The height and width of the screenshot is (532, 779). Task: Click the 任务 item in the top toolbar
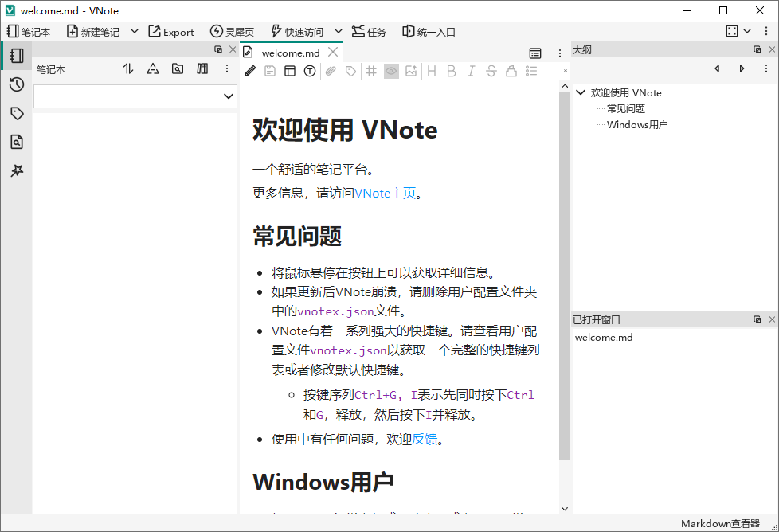[x=369, y=32]
